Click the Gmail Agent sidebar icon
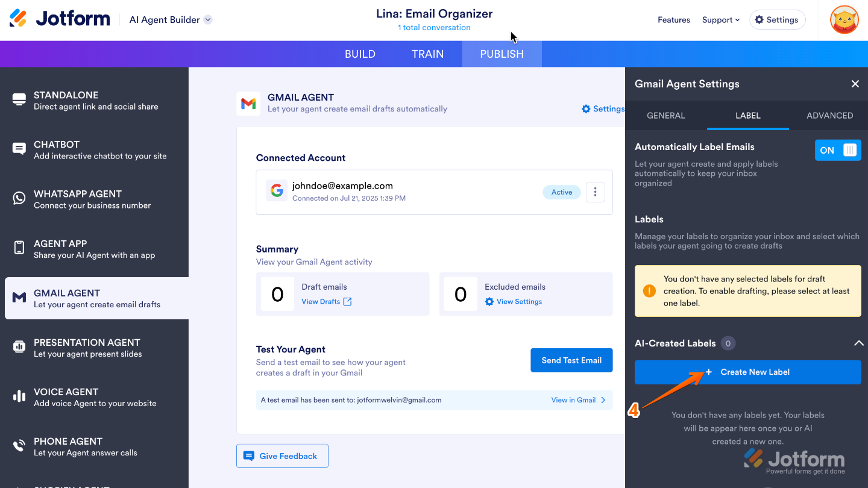 click(x=19, y=298)
